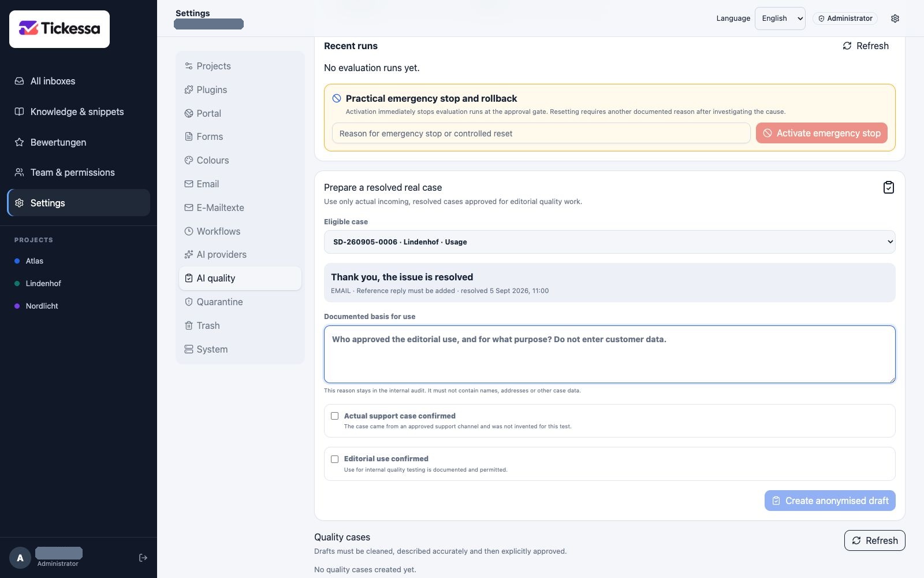Open the Language dropdown
This screenshot has height=578, width=924.
[x=780, y=18]
